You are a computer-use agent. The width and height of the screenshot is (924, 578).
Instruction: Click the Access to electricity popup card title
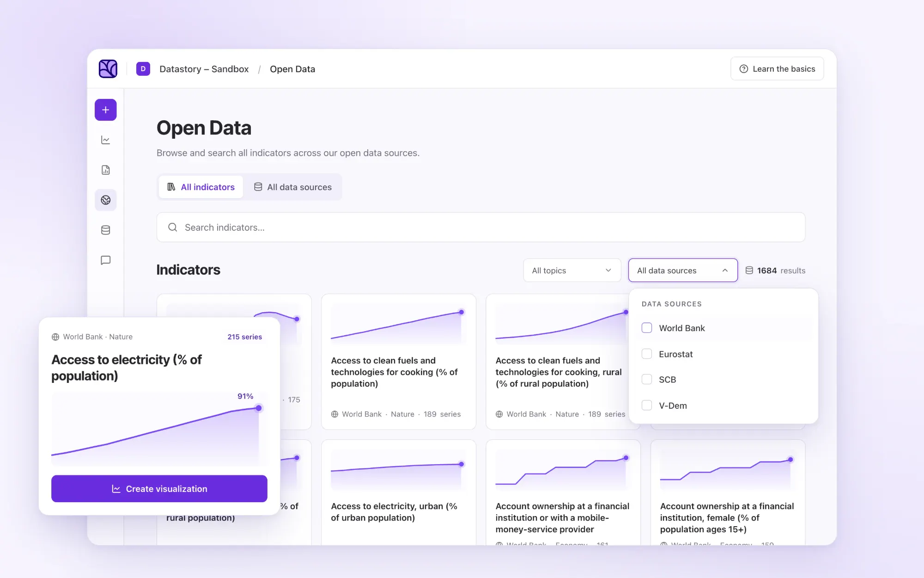[127, 368]
